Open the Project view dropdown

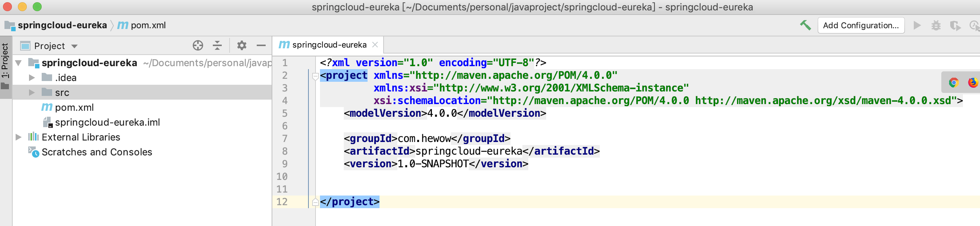tap(74, 46)
